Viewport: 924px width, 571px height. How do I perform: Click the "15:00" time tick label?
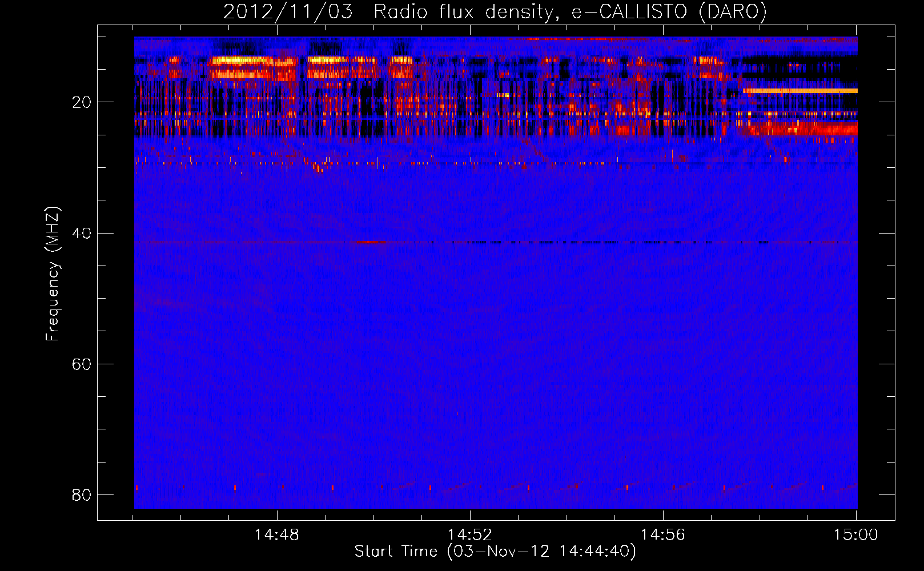coord(855,535)
